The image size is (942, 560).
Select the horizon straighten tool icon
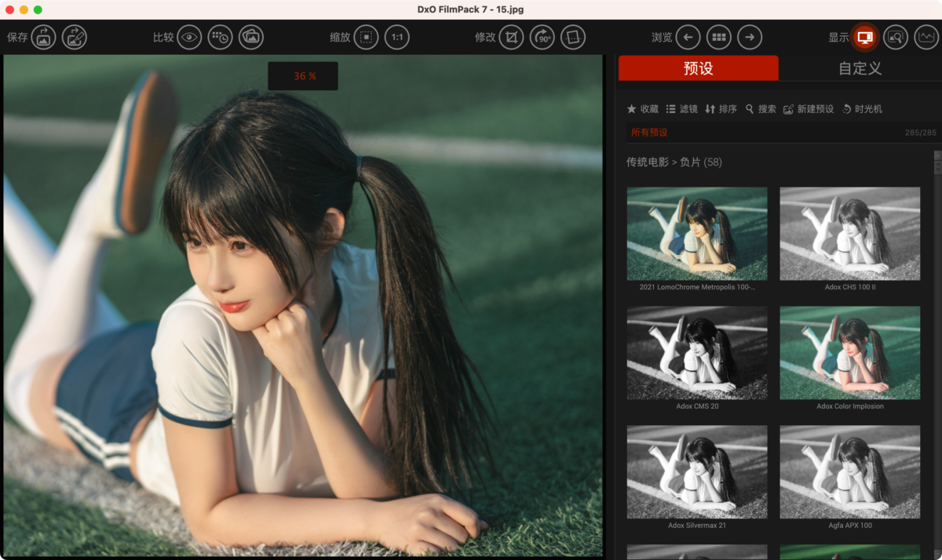tap(573, 37)
